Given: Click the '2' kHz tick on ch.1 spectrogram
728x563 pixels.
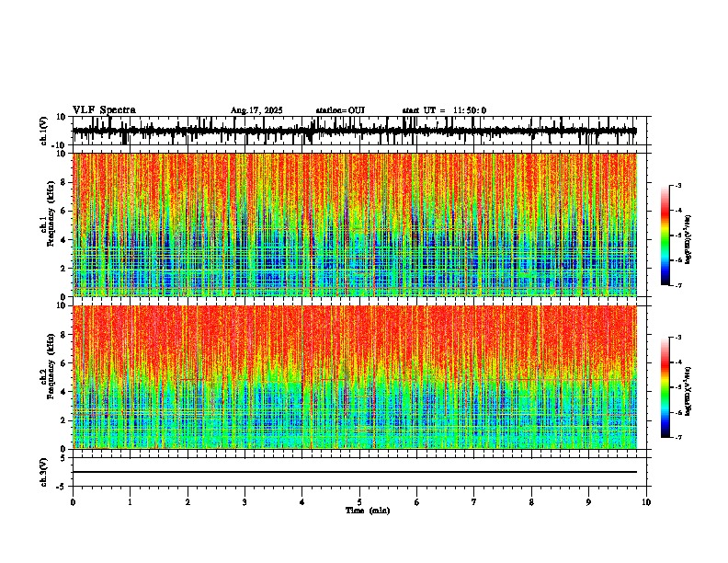Looking at the screenshot, I should click(64, 269).
